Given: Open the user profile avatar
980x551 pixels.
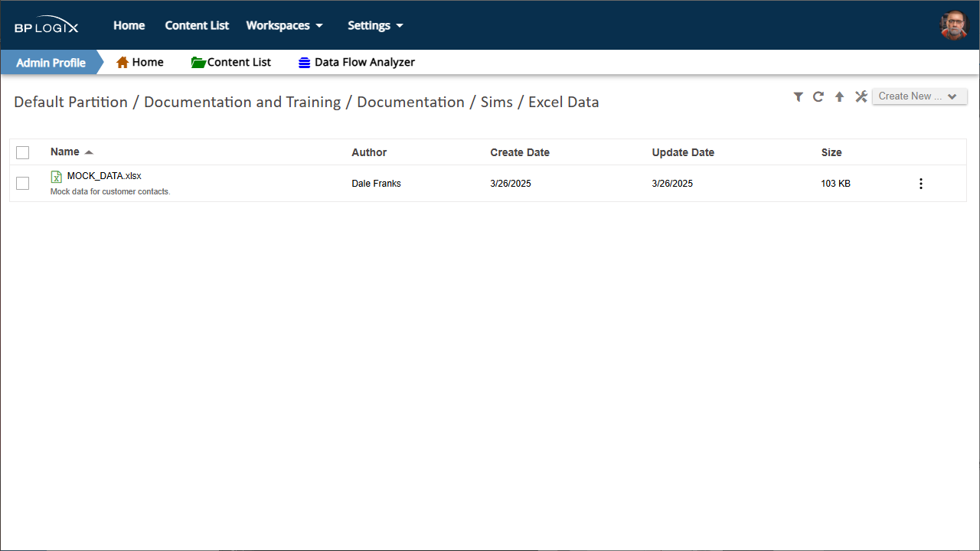Looking at the screenshot, I should pos(954,25).
